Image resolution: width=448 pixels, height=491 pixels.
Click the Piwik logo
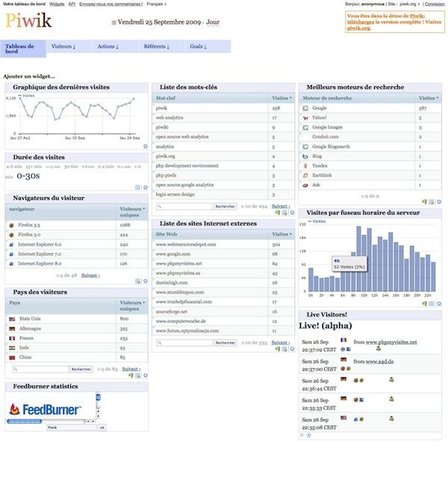tap(28, 21)
